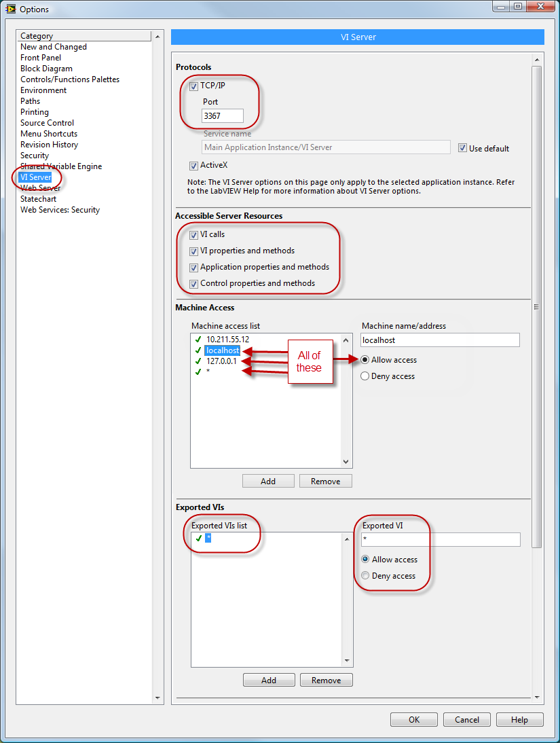This screenshot has width=560, height=743.
Task: Click the Category column header
Action: (x=84, y=36)
